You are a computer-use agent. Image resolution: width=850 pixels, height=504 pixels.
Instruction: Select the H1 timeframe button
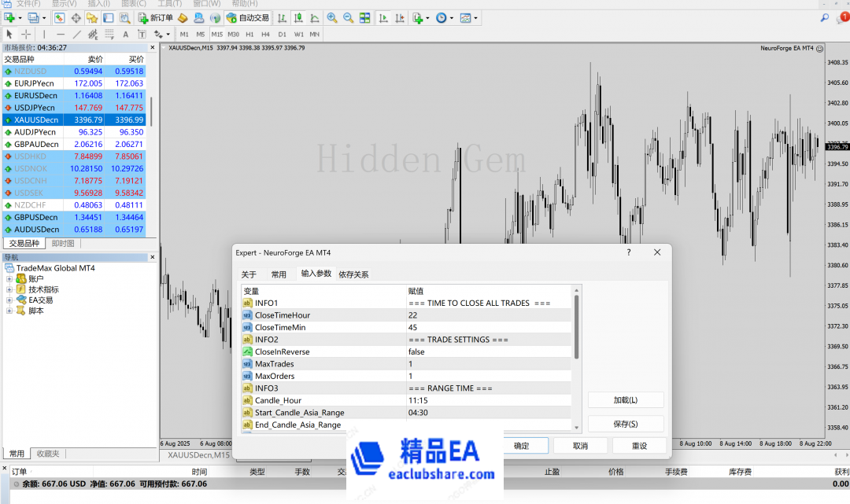[249, 35]
